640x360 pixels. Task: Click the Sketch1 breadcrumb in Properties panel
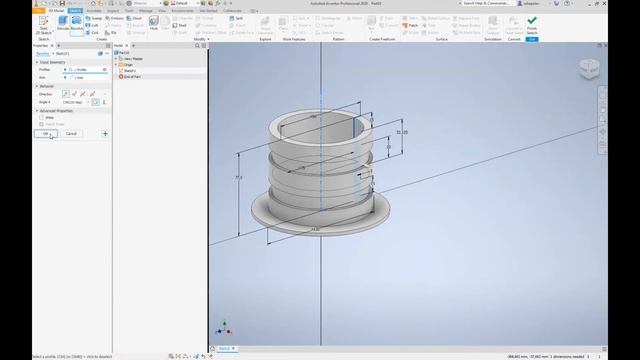point(62,53)
